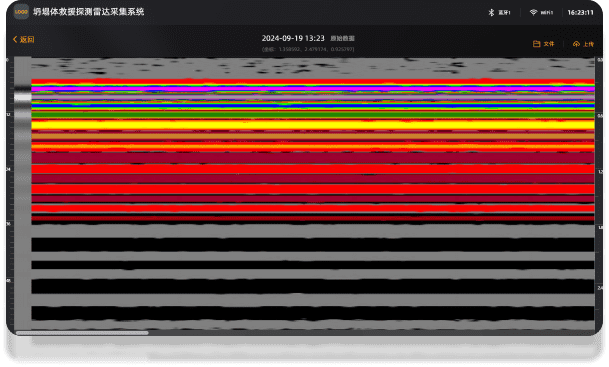Click the orange LOGO app icon
The image size is (609, 367).
21,12
